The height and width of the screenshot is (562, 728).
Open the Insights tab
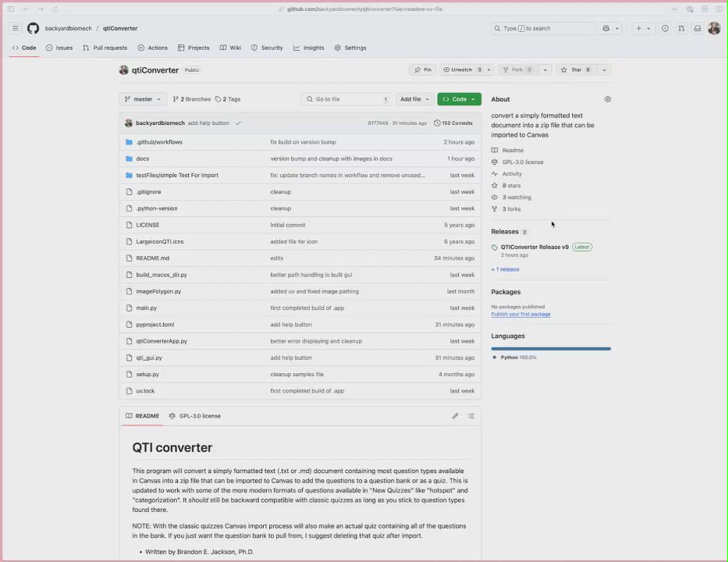pos(309,48)
